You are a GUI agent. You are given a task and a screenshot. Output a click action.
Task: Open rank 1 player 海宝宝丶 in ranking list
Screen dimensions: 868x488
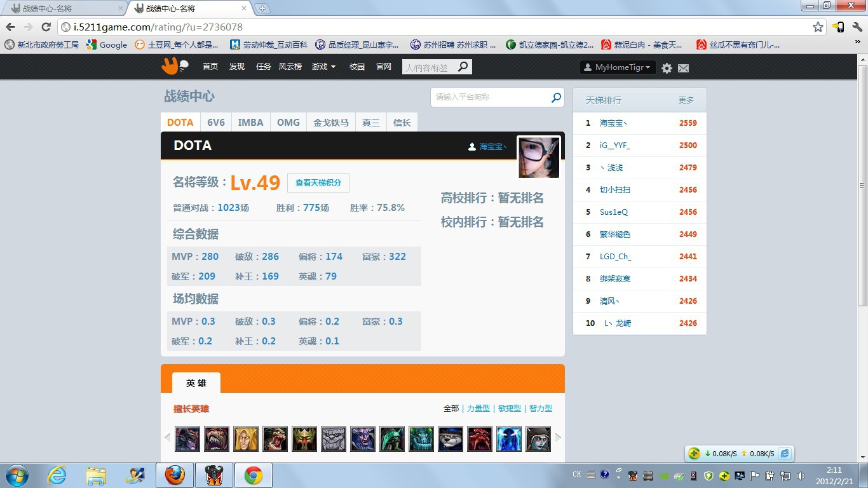pos(613,123)
